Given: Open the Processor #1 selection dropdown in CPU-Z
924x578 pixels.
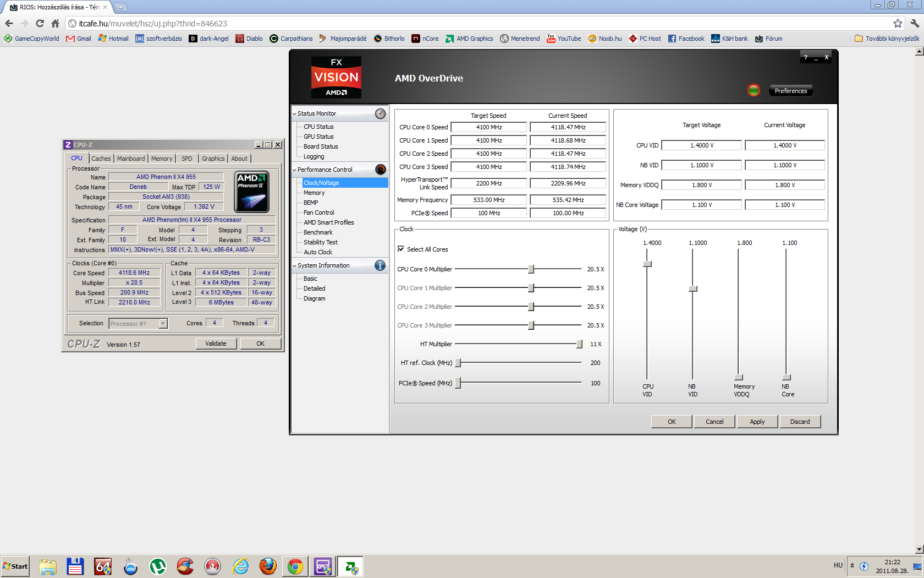Looking at the screenshot, I should click(x=163, y=324).
